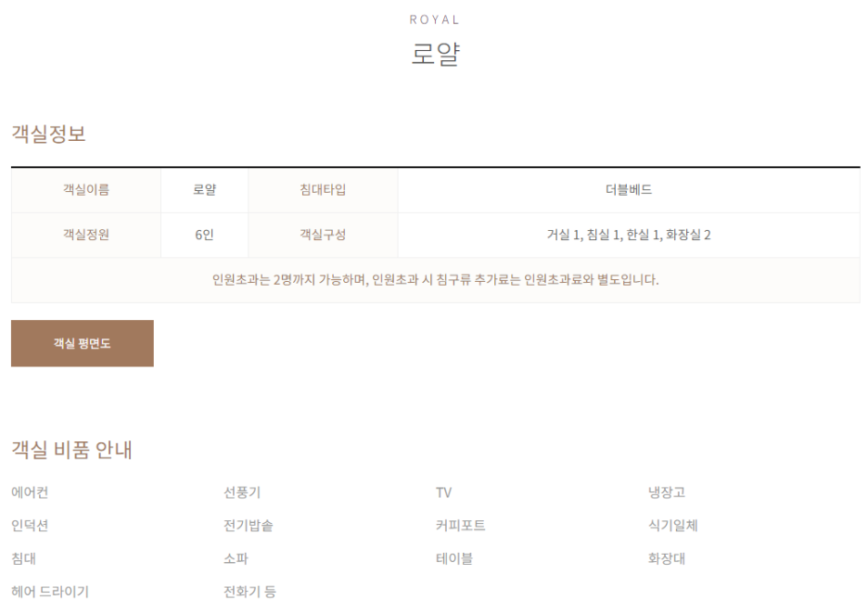
Task: Select the 침대 amenity item
Action: tap(24, 558)
